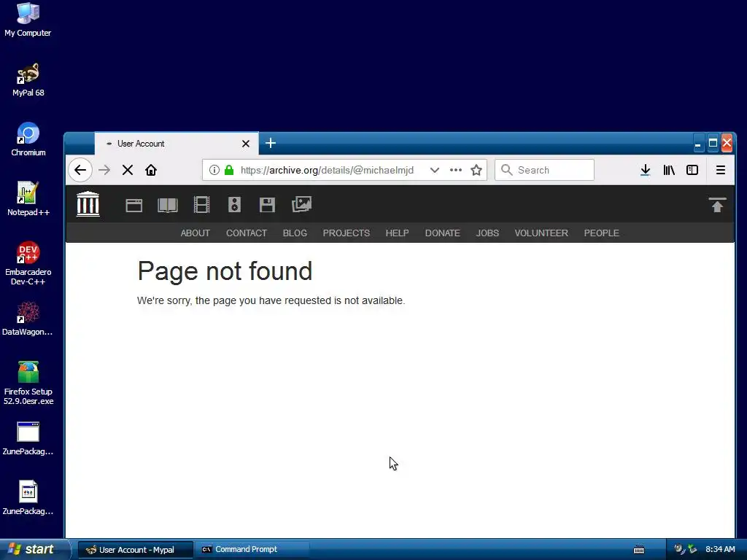Open the Audio speaker icon

[234, 205]
